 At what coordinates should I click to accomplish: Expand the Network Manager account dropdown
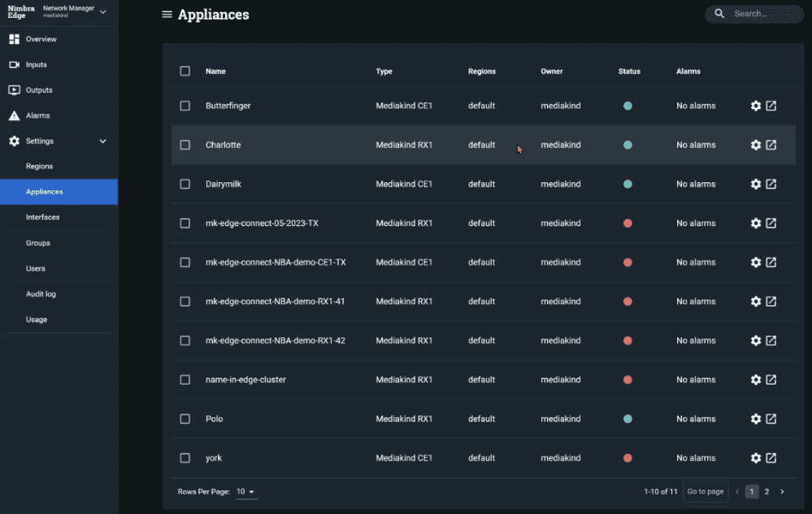coord(102,11)
